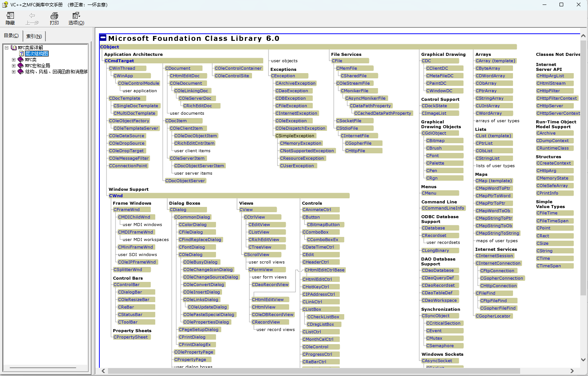Click the horizontal scrollbar's right arrow
Image resolution: width=588 pixels, height=376 pixels.
tap(572, 371)
